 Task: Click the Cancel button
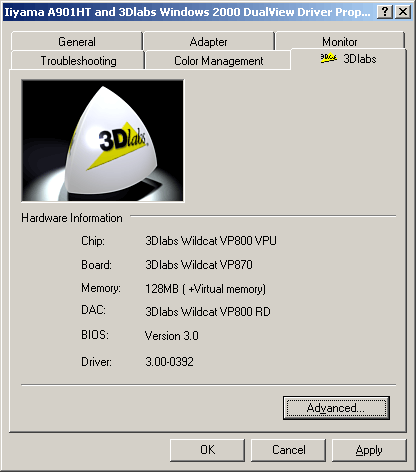click(x=288, y=450)
